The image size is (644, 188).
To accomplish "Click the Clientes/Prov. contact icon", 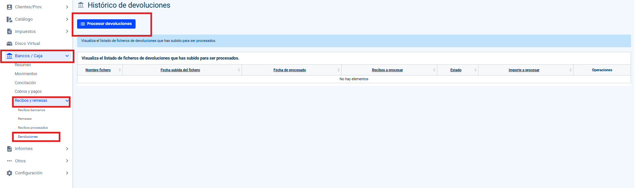I will 9,7.
